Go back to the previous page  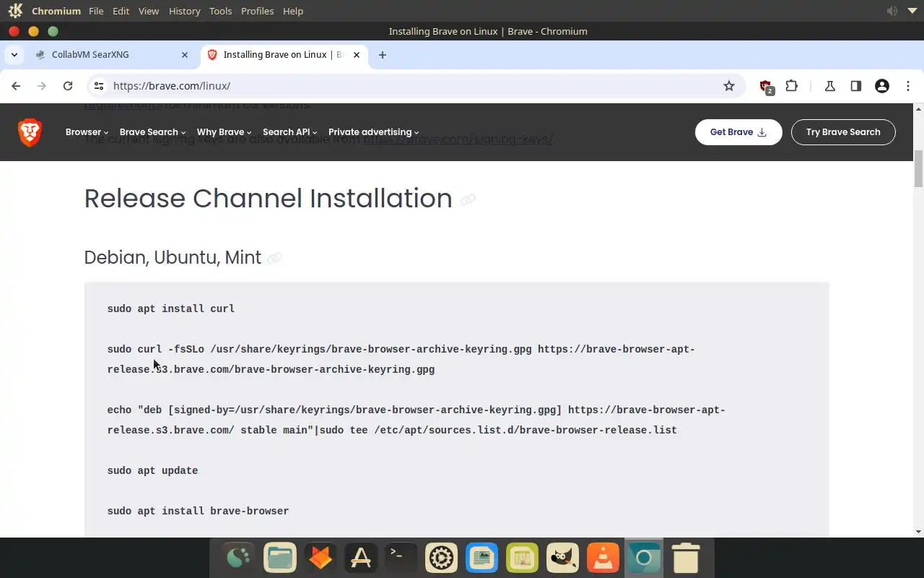(x=16, y=86)
